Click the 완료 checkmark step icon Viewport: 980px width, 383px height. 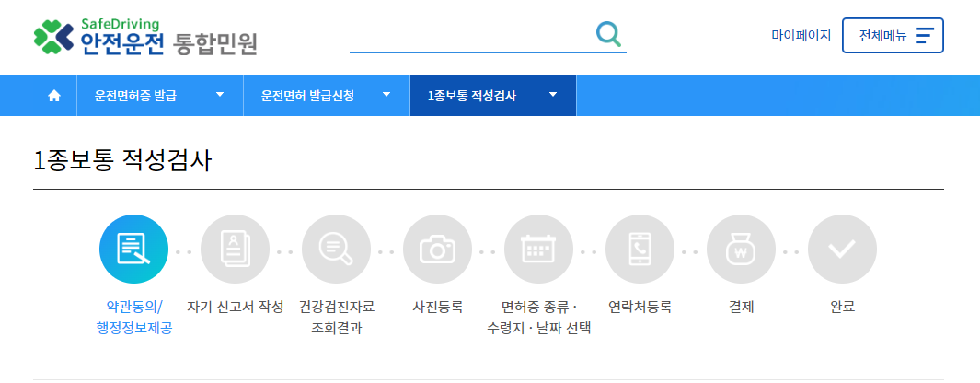click(x=843, y=250)
